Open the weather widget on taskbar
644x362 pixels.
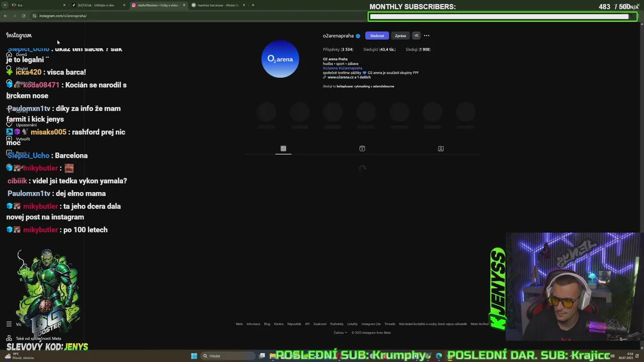coord(20,356)
